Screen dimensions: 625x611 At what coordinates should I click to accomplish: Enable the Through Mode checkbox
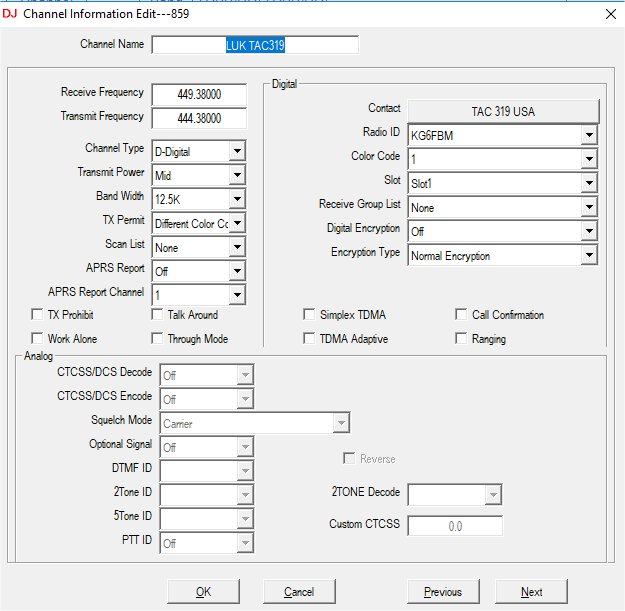[x=157, y=338]
